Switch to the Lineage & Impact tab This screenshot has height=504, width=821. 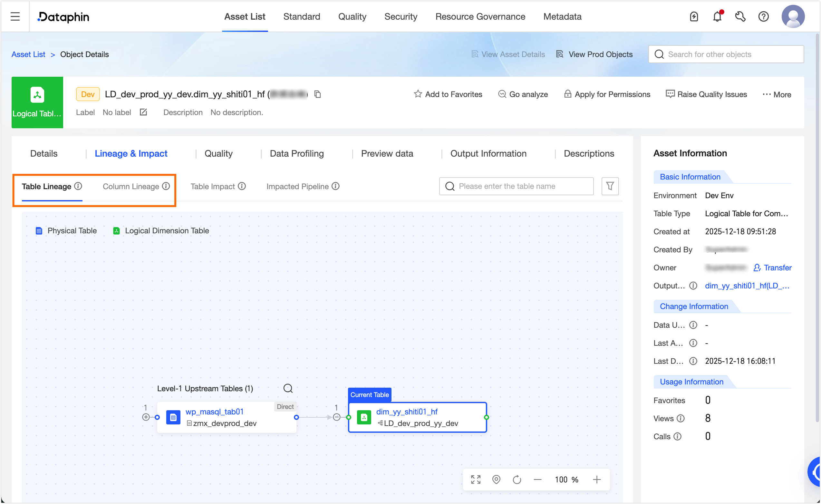tap(131, 153)
